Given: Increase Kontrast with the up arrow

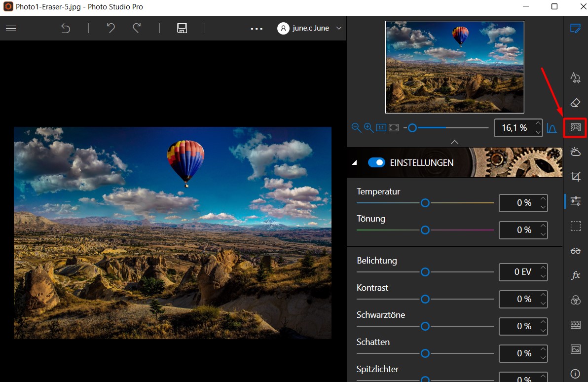Looking at the screenshot, I should click(543, 295).
